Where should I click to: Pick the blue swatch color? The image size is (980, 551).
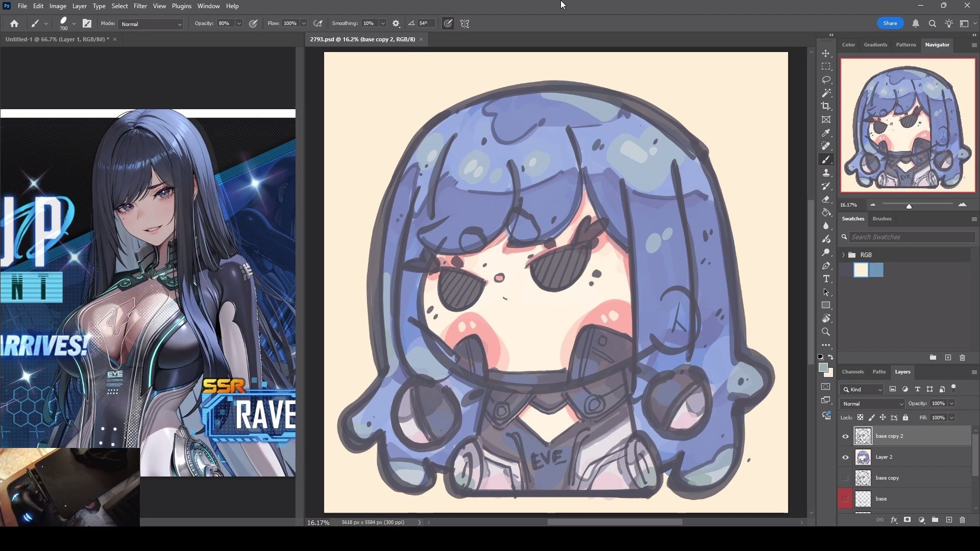point(876,270)
